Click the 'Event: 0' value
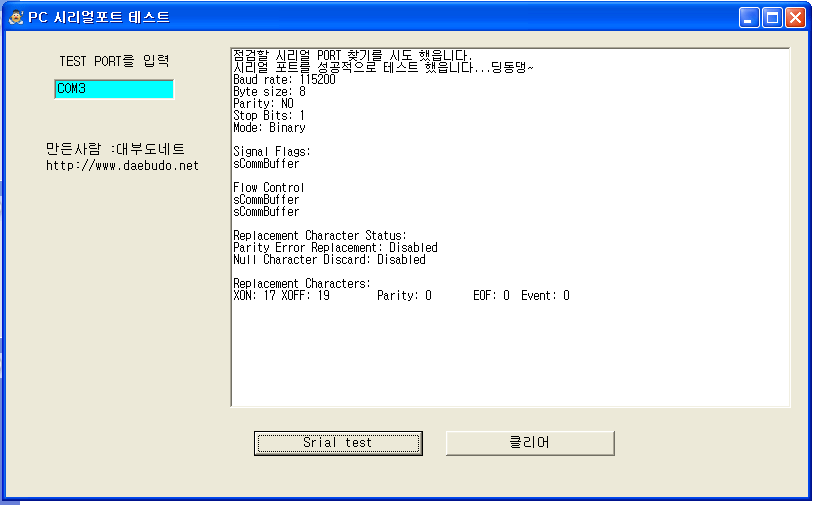Image resolution: width=816 pixels, height=505 pixels. tap(545, 295)
